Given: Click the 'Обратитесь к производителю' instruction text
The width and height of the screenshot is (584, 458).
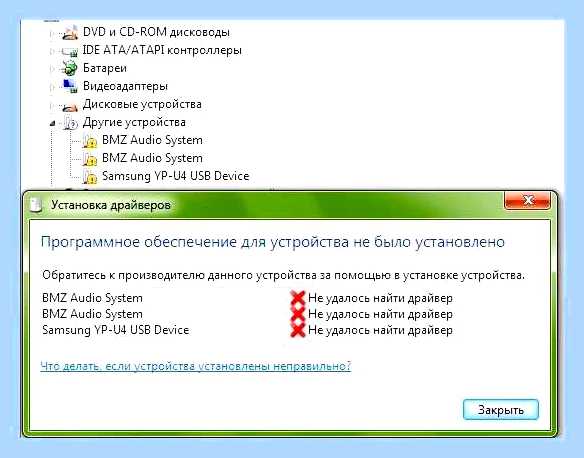Looking at the screenshot, I should 283,275.
